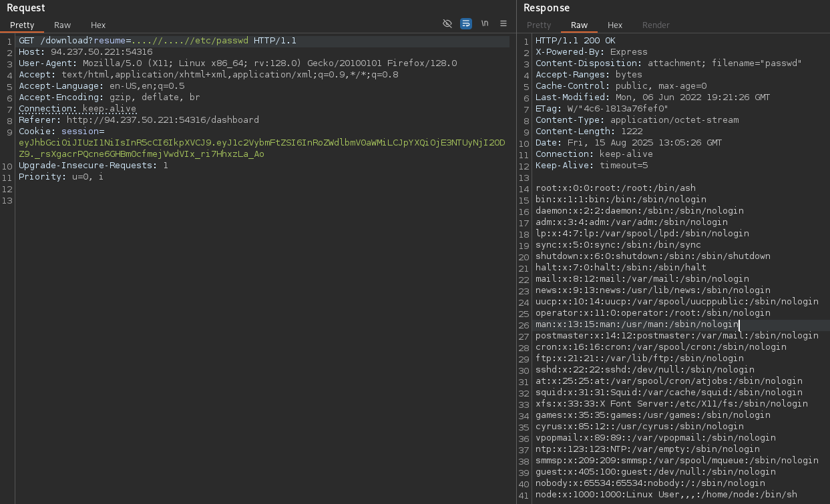Switch to the Raw tab in Request
This screenshot has height=504, width=830.
(63, 25)
